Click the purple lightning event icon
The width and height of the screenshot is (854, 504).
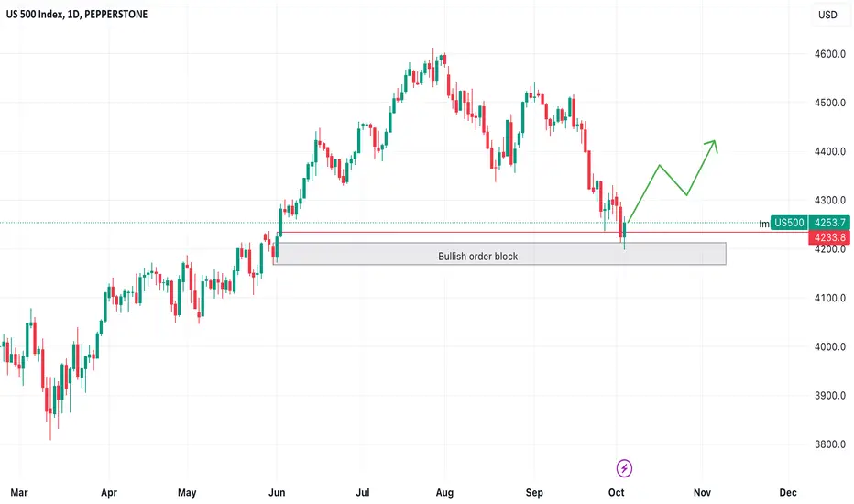coord(624,468)
